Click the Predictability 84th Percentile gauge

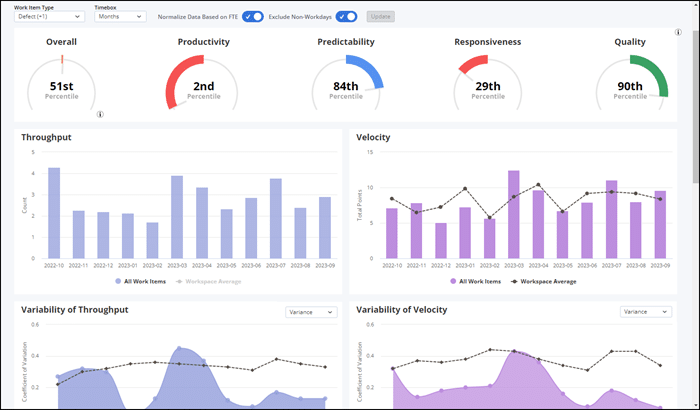346,83
